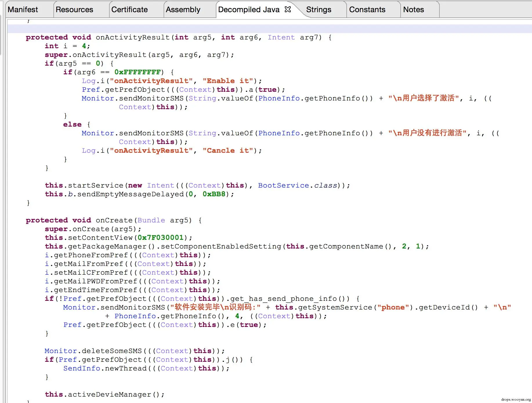This screenshot has height=403, width=532.
Task: Click getMailPWDFromPref call
Action: click(95, 281)
